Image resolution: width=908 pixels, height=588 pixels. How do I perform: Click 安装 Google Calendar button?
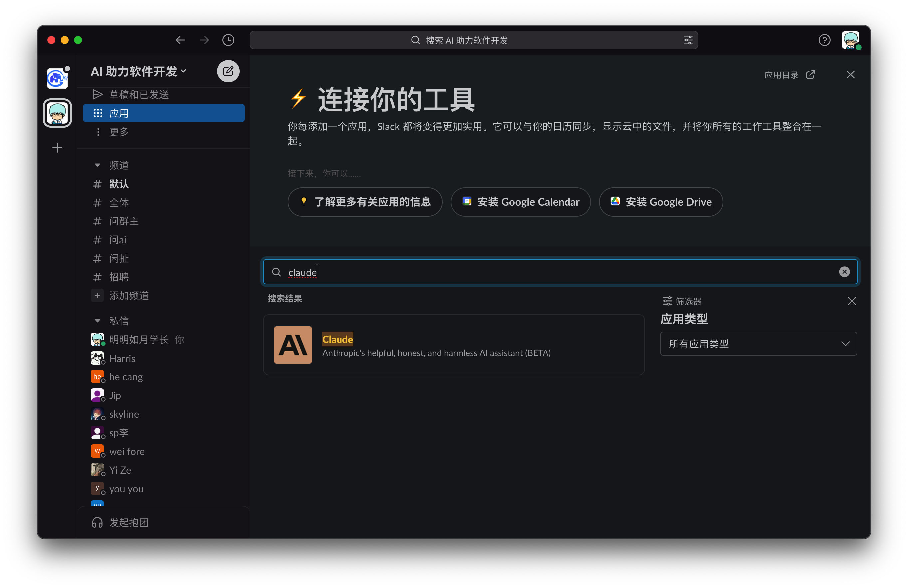(x=520, y=202)
